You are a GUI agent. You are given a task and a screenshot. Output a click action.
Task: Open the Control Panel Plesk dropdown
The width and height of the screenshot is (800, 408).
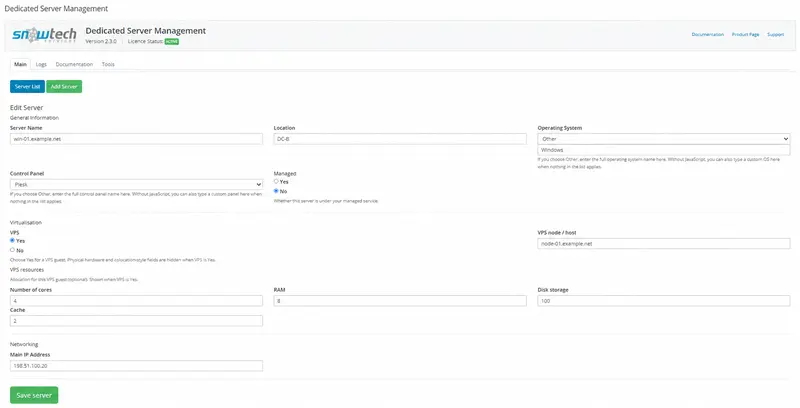(x=136, y=184)
